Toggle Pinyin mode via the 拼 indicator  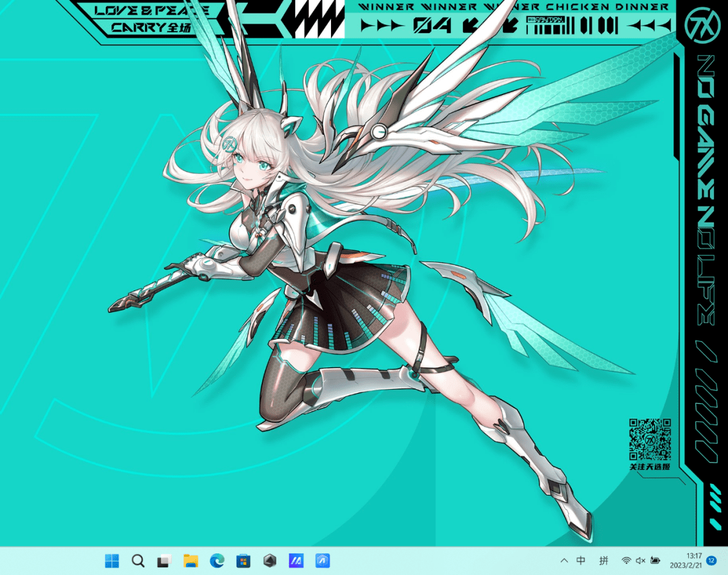tap(603, 560)
